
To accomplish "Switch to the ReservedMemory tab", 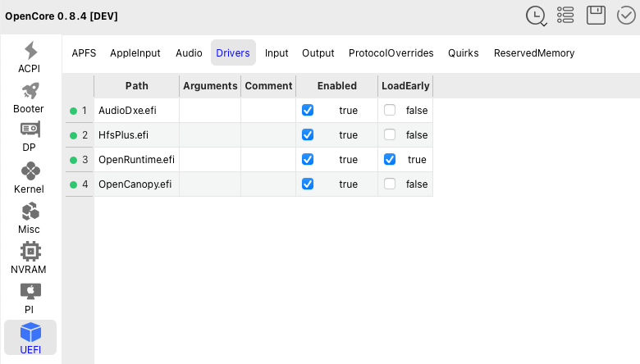I will click(534, 53).
